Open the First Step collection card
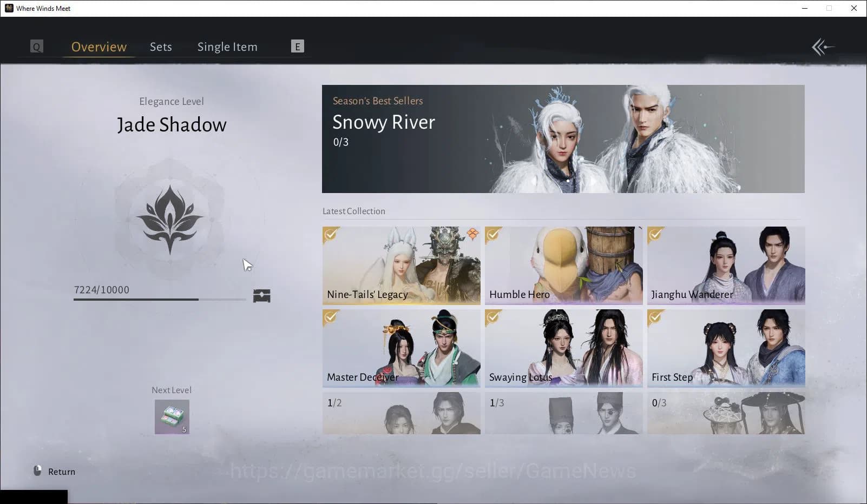 726,348
